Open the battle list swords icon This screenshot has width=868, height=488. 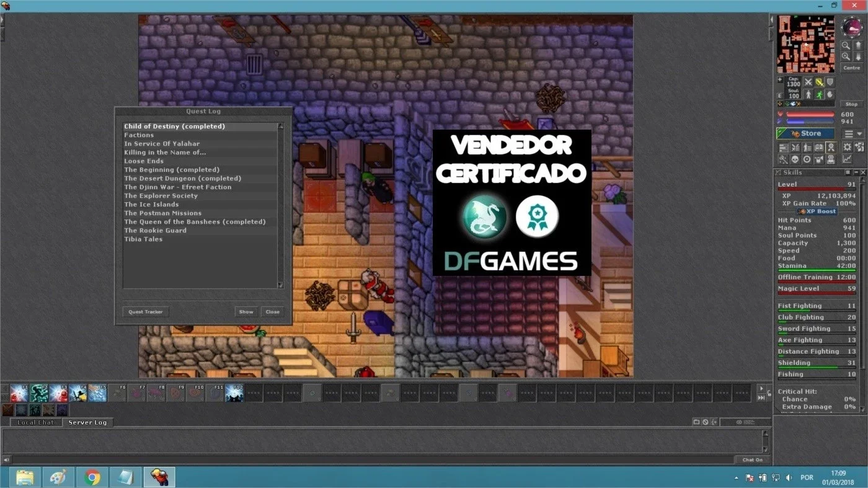point(795,148)
